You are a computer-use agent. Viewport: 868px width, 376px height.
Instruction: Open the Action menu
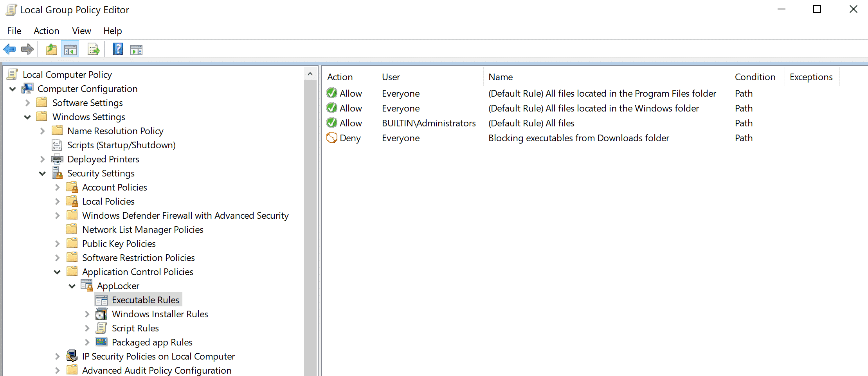click(46, 31)
